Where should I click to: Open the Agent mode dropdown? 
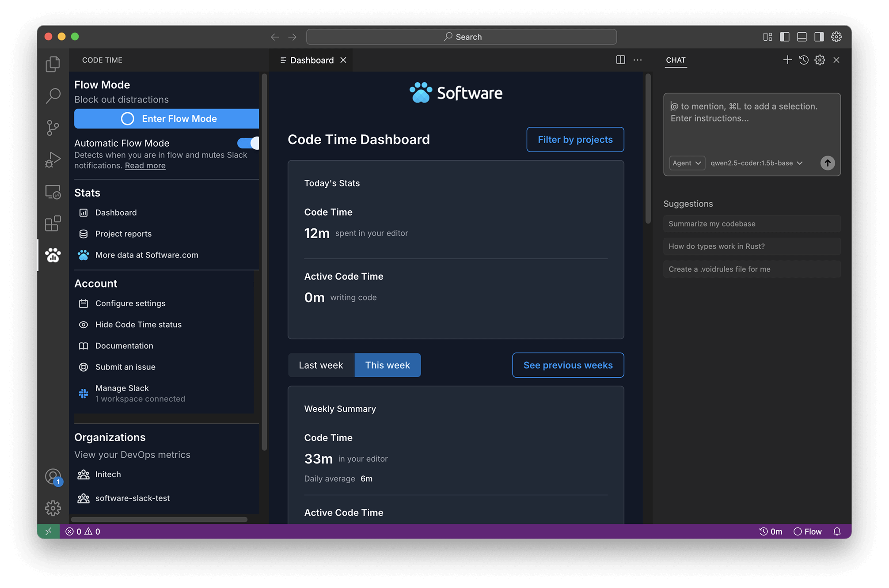pos(687,163)
